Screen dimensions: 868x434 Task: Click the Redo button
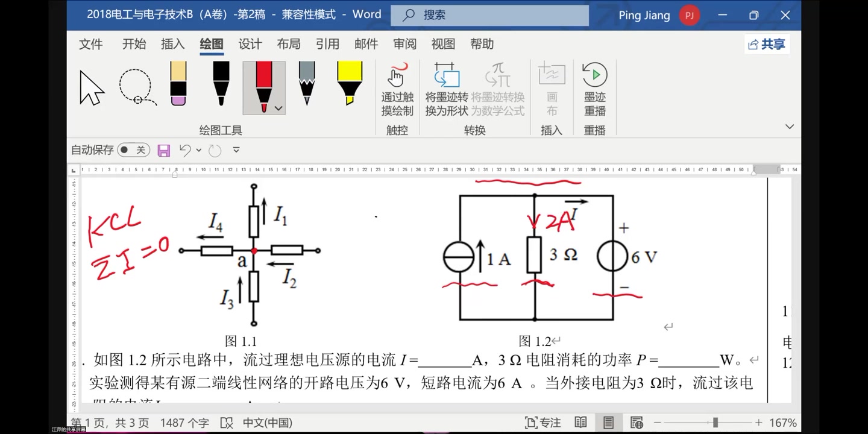coord(215,150)
